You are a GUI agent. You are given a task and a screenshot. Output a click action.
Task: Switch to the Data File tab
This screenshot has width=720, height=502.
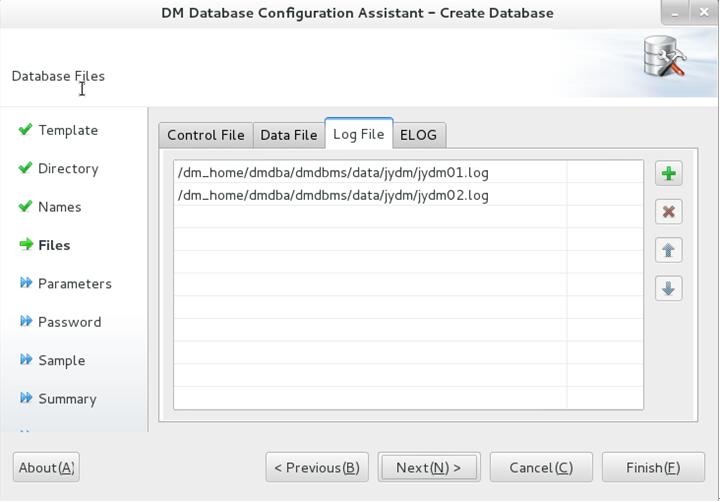(x=288, y=135)
